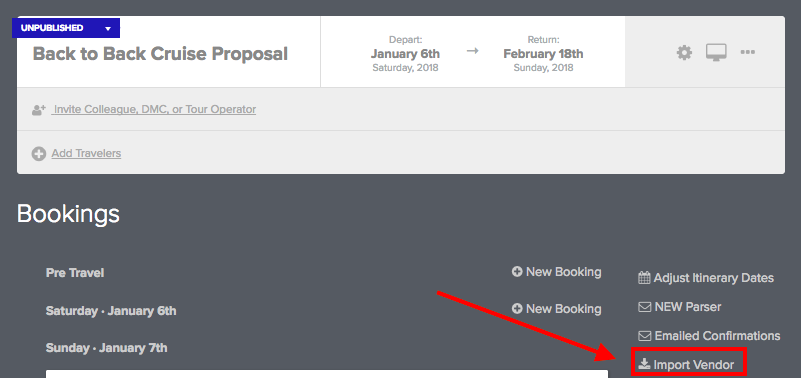This screenshot has width=801, height=378.
Task: Add New Booking for Saturday January 6th
Action: pos(557,309)
